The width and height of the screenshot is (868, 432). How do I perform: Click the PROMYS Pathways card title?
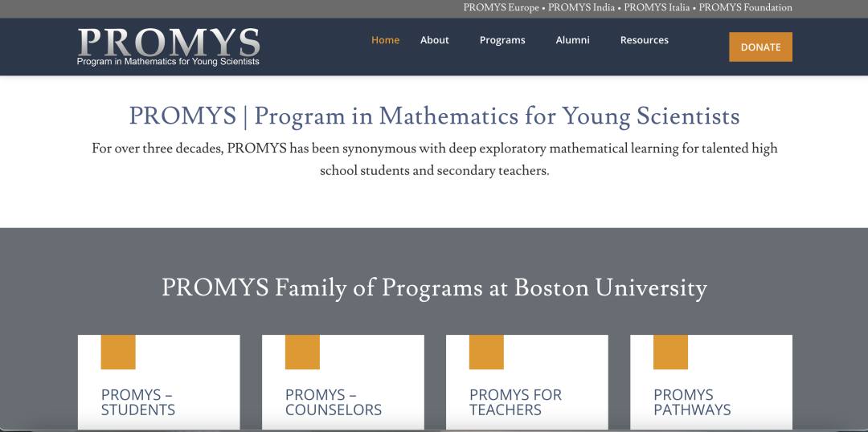pyautogui.click(x=692, y=402)
